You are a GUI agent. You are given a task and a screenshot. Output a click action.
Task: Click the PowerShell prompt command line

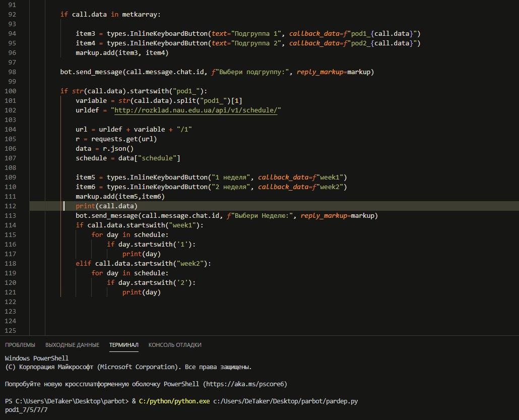pyautogui.click(x=181, y=401)
